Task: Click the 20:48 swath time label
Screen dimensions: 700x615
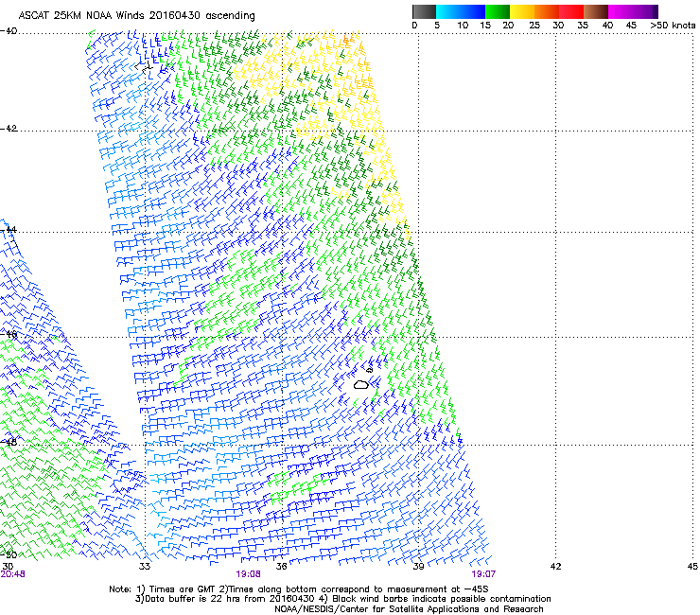Action: pos(12,574)
